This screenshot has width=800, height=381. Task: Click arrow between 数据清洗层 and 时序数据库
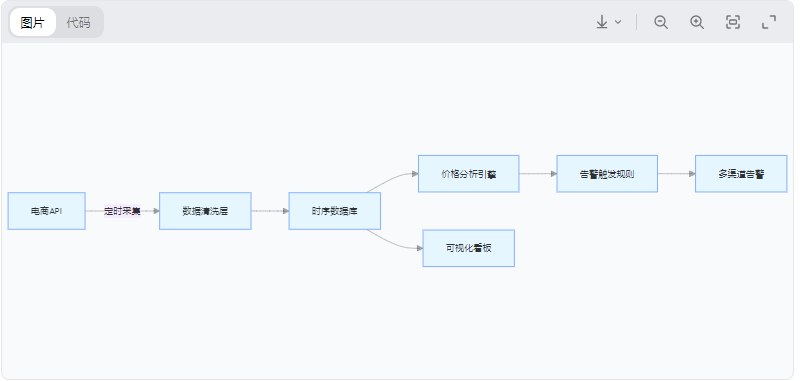pyautogui.click(x=270, y=211)
